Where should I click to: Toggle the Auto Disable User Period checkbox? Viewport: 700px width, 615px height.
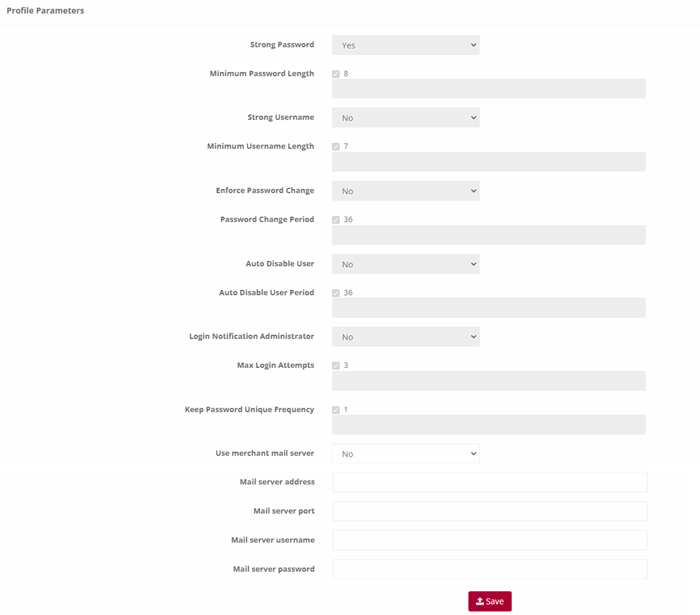click(336, 293)
